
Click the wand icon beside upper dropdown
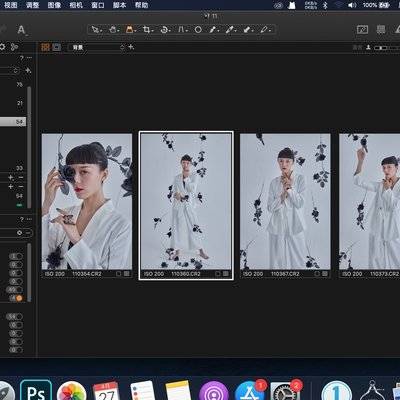pos(28,70)
